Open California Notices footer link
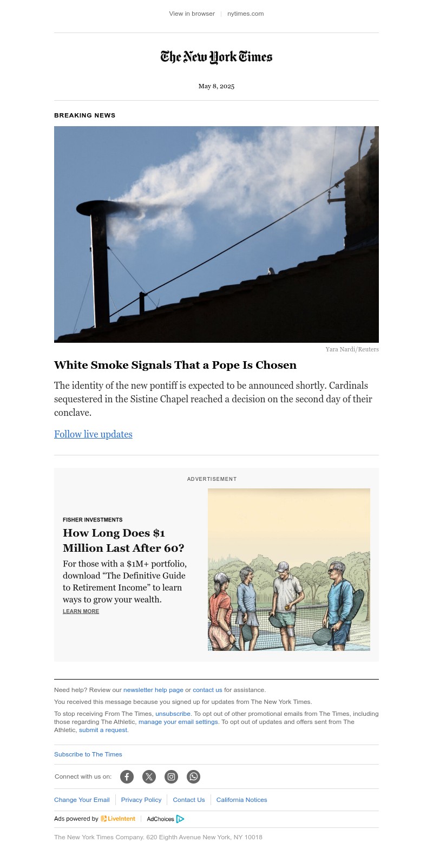Viewport: 433px width, 868px height. pyautogui.click(x=241, y=800)
